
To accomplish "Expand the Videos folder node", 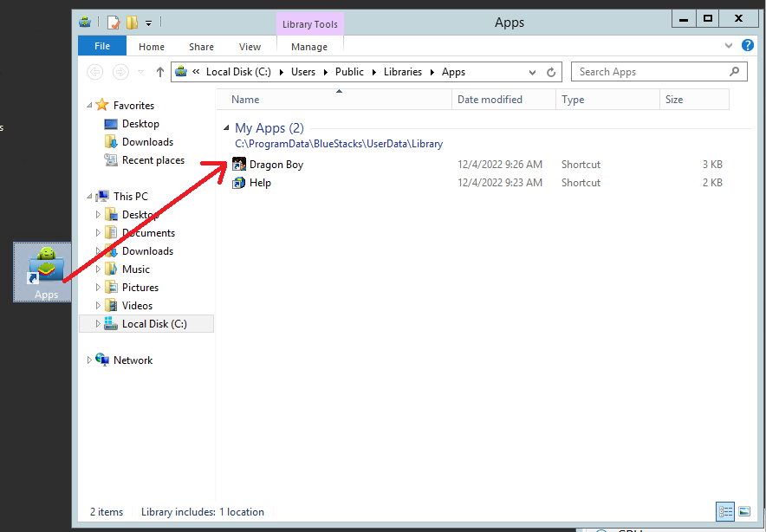I will pos(98,306).
